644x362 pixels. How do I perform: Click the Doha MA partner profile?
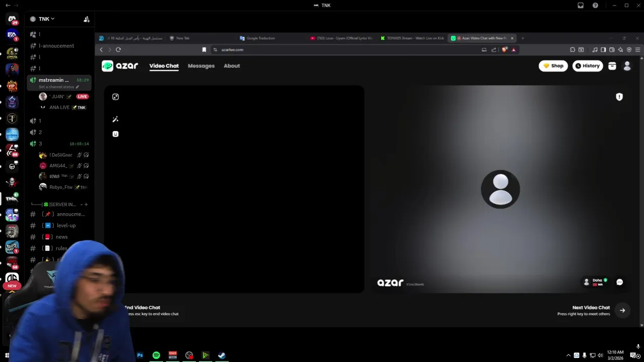pyautogui.click(x=595, y=282)
